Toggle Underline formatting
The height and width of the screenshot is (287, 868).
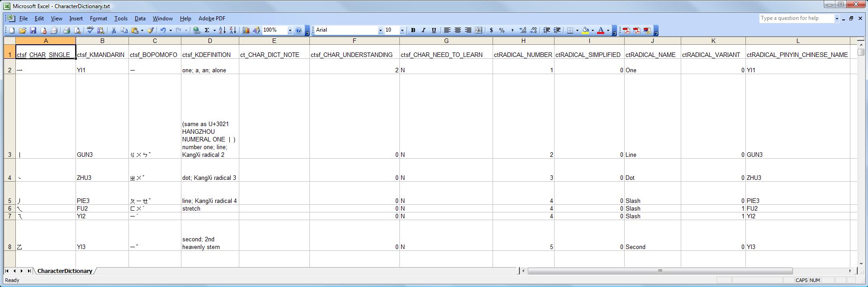[434, 30]
